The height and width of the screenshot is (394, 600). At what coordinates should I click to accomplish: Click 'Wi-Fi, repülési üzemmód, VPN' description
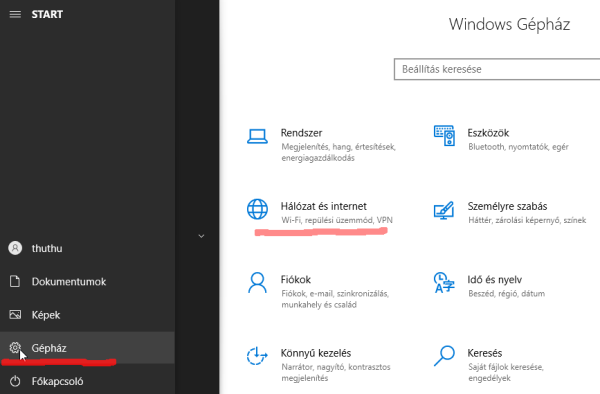click(337, 220)
